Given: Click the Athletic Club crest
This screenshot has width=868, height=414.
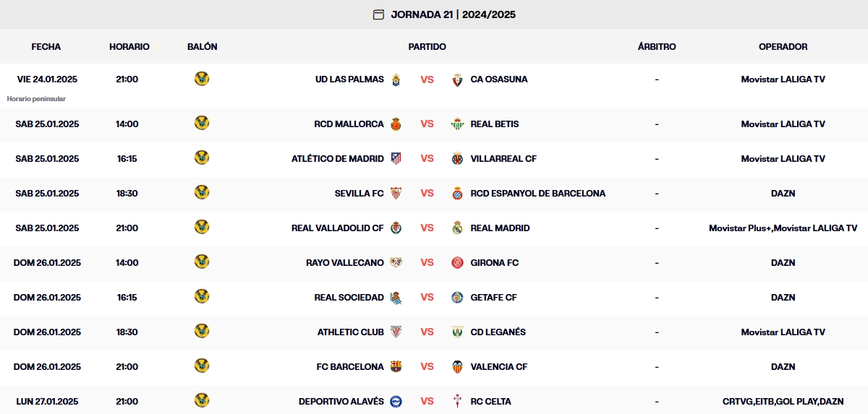Looking at the screenshot, I should [396, 332].
